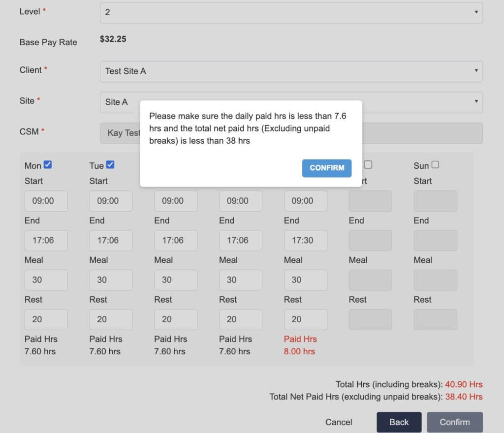Screen dimensions: 504x433
Task: Click the empty Sun End field
Action: click(435, 240)
